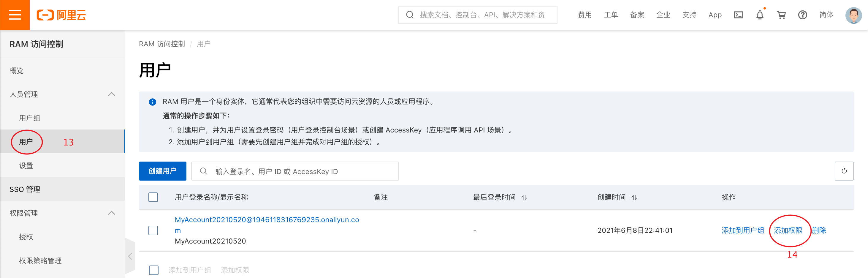
Task: Open the user avatar menu
Action: point(853,15)
